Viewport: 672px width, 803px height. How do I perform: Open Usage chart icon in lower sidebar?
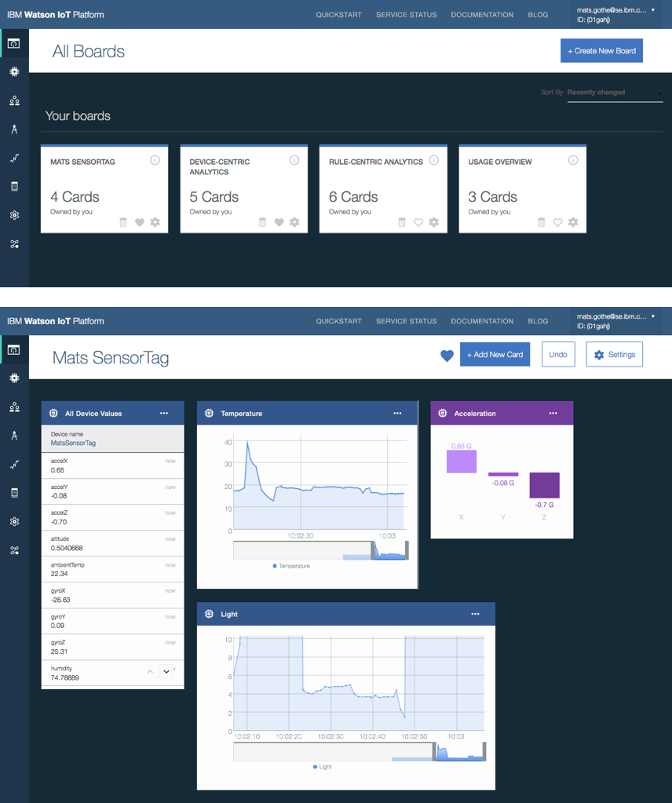(x=14, y=464)
